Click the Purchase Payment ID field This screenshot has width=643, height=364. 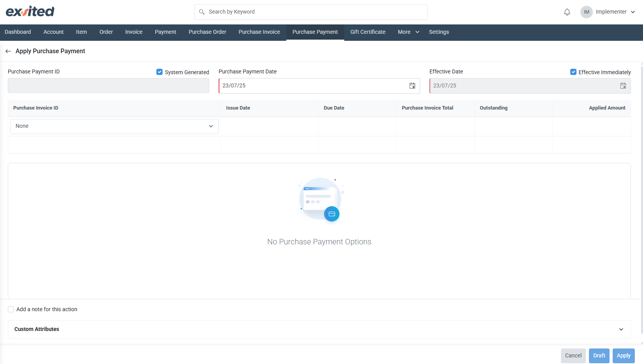(109, 85)
